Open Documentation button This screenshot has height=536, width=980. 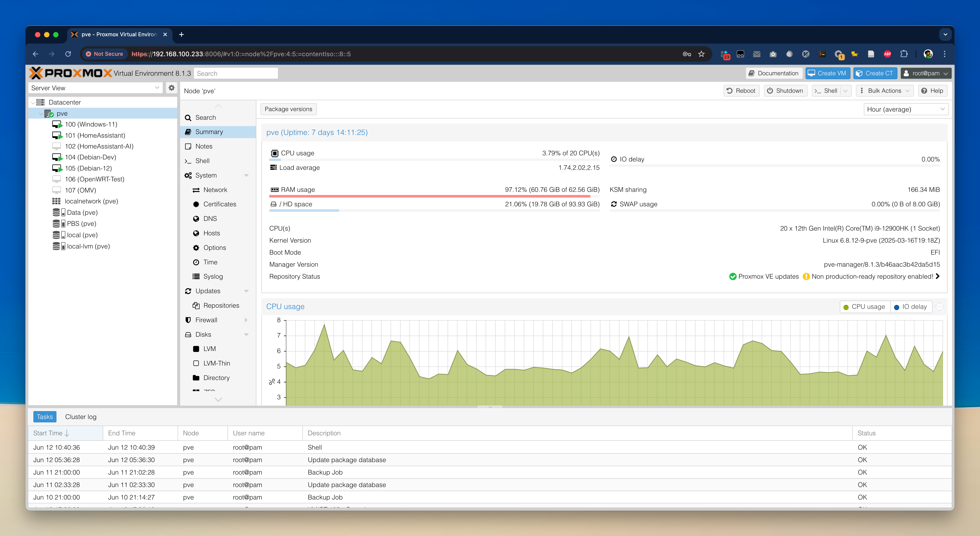point(774,73)
